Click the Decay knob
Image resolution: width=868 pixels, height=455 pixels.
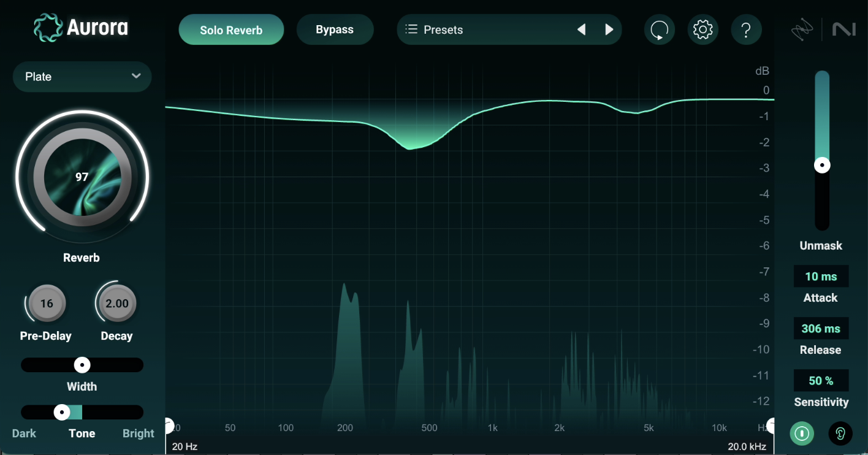point(116,303)
